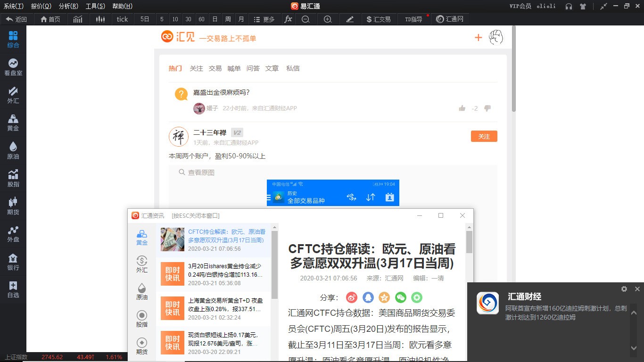The image size is (644, 362).
Task: Switch to the 热门 tab
Action: click(175, 68)
